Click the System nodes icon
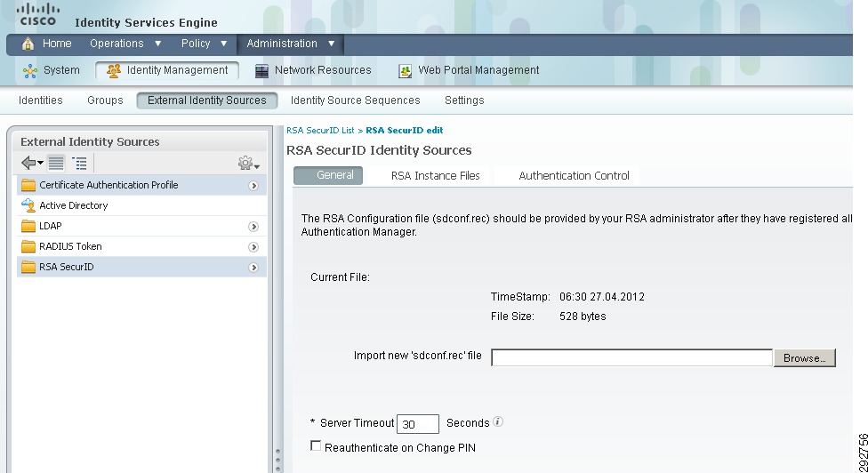The image size is (868, 473). point(30,71)
